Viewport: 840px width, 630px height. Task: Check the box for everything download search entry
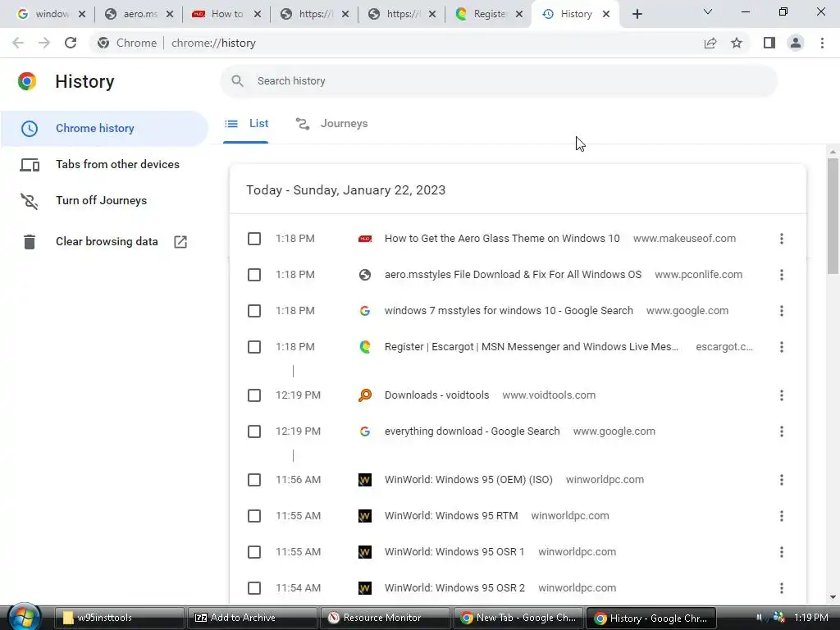[254, 431]
